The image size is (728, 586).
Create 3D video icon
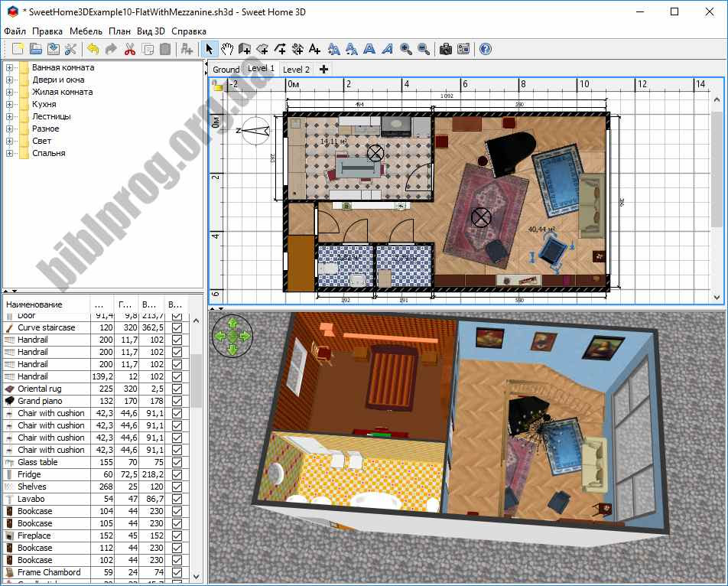(x=463, y=49)
